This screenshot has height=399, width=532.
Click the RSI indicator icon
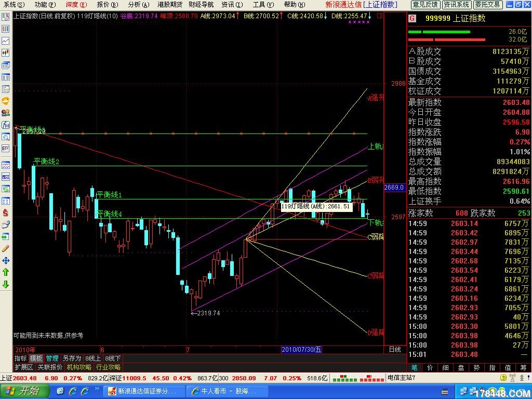[5, 177]
